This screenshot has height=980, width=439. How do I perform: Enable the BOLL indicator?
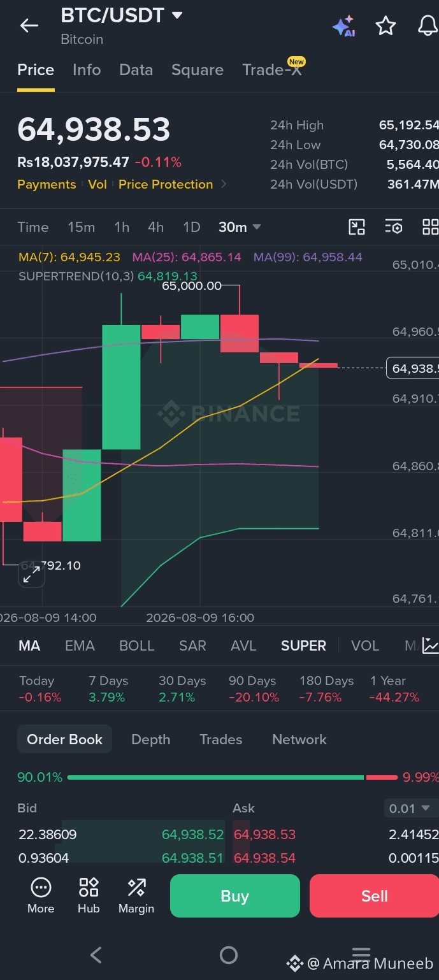pos(137,645)
